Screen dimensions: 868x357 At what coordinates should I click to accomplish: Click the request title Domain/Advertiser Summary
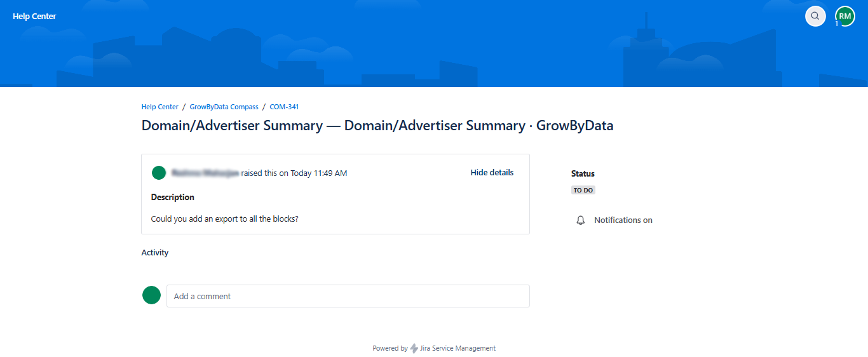coord(377,126)
